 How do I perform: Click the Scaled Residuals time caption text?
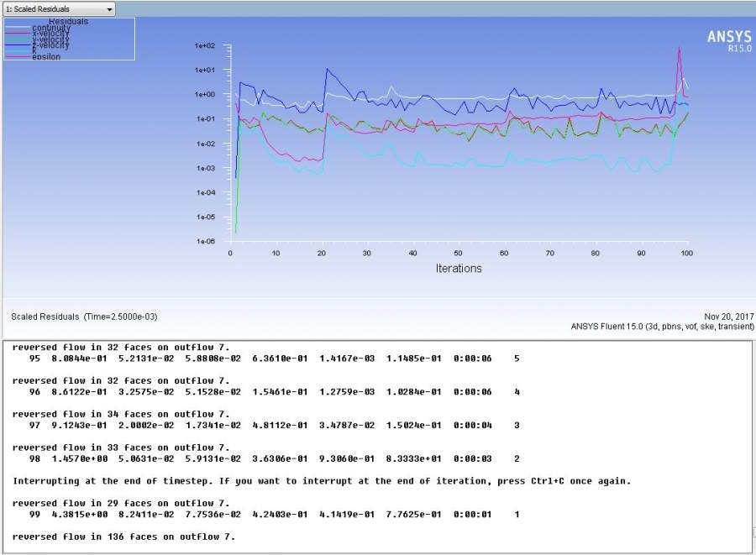(x=84, y=317)
